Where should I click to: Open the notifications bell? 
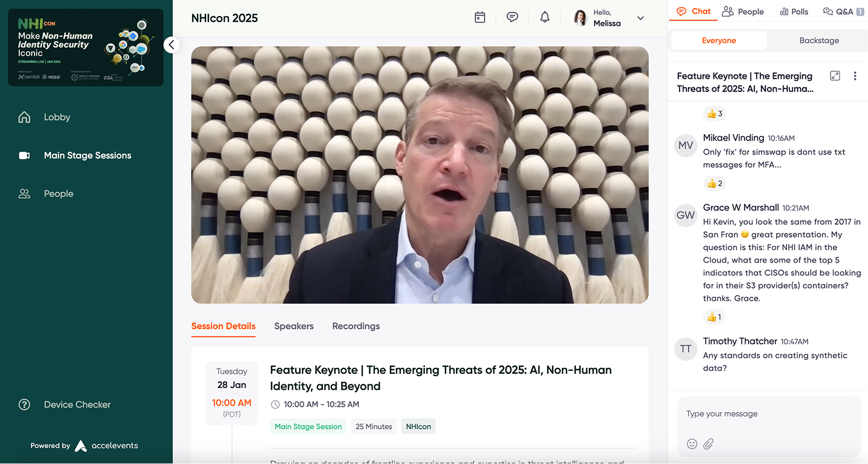pyautogui.click(x=544, y=18)
